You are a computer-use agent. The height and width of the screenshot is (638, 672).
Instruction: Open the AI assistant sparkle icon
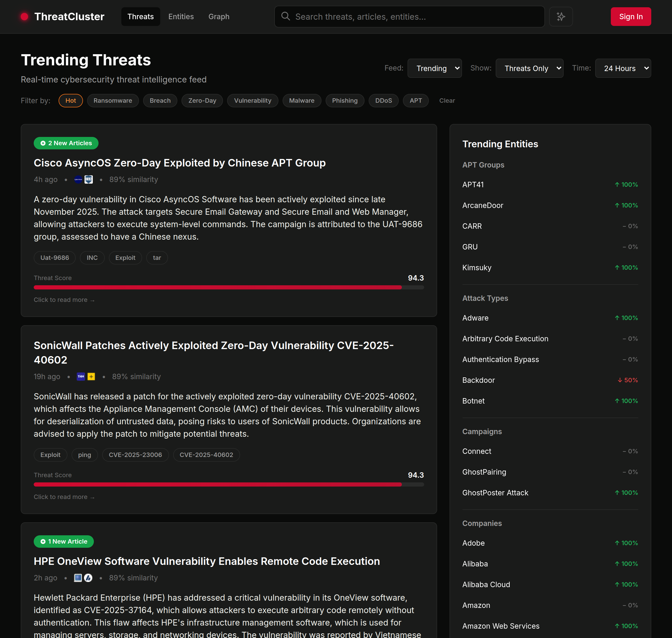[561, 16]
